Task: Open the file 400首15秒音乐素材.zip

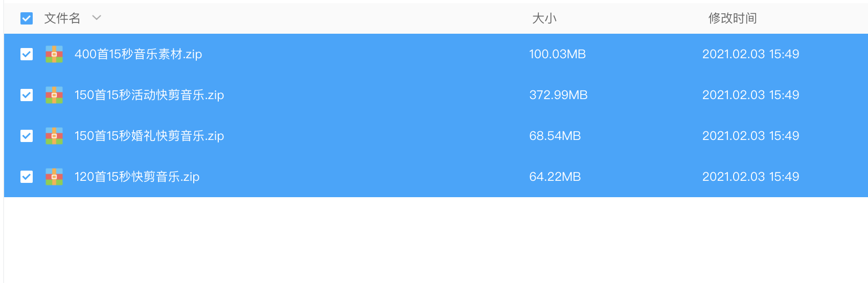Action: (138, 54)
